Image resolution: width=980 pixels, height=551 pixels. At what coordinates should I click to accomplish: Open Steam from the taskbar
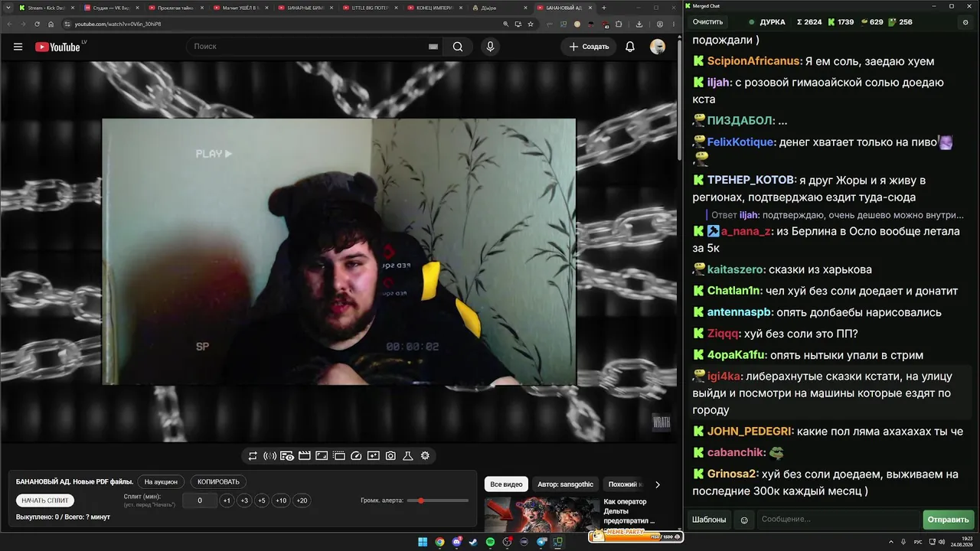point(474,543)
